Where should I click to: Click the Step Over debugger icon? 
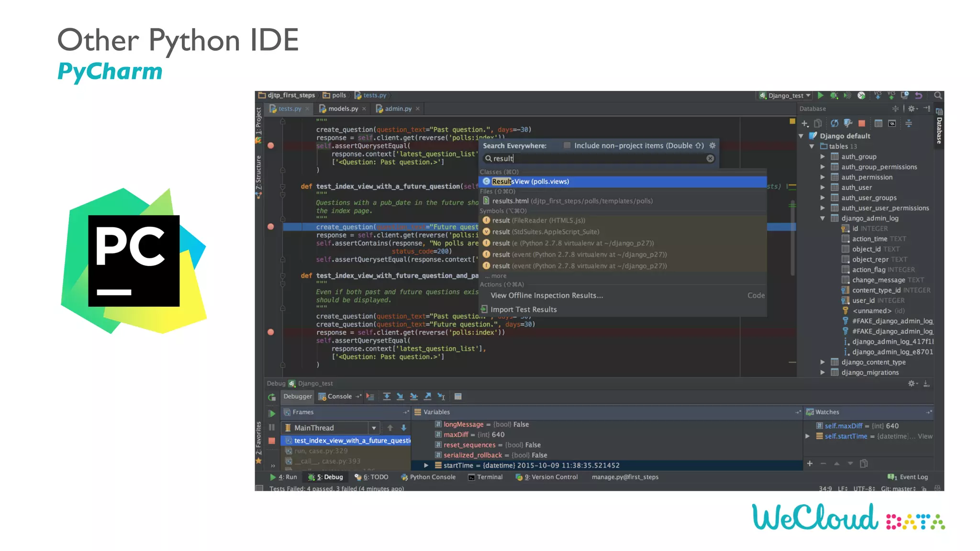point(387,397)
